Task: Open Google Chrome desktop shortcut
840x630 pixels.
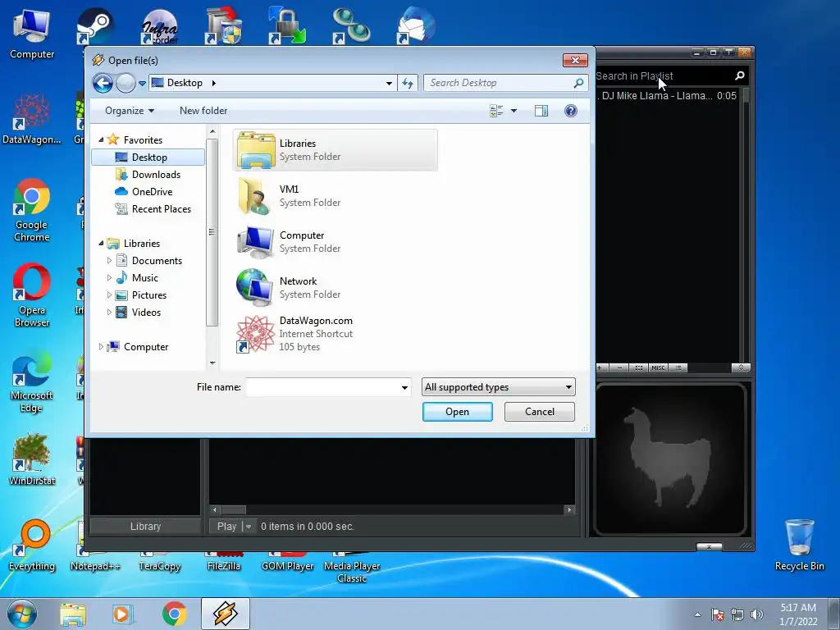Action: pos(32,211)
